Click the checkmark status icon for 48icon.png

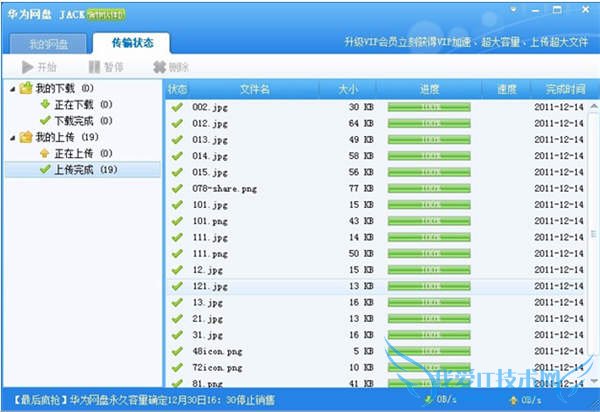[x=177, y=351]
